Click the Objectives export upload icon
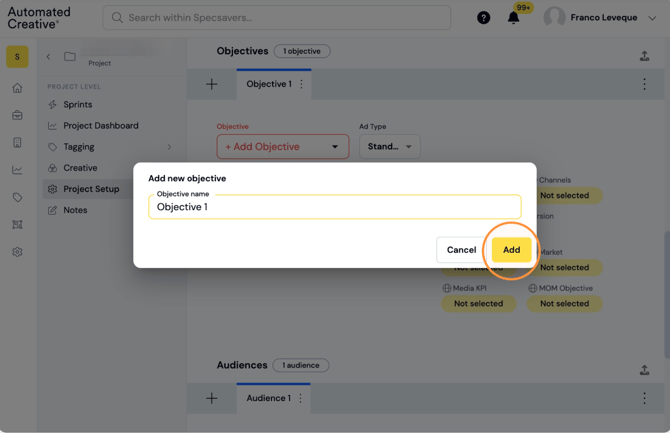 click(x=644, y=56)
